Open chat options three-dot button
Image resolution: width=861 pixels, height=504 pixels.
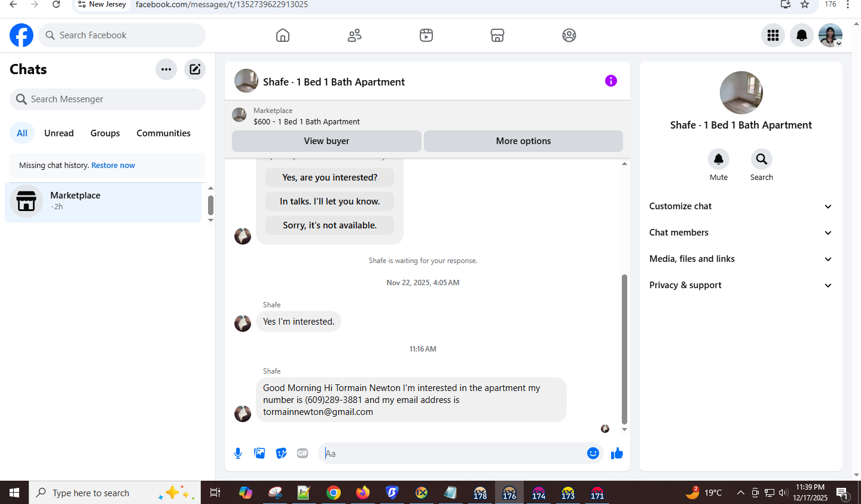tap(166, 69)
